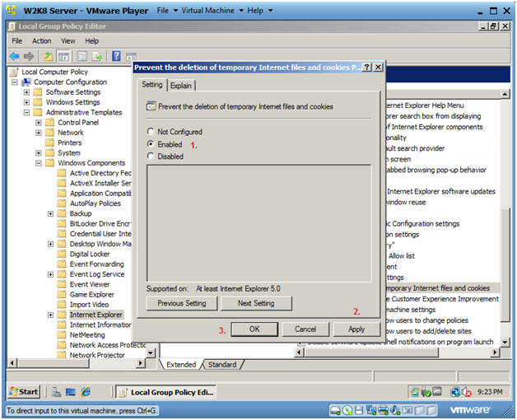
Task: Expand the Internet Explorer tree node
Action: pyautogui.click(x=50, y=315)
